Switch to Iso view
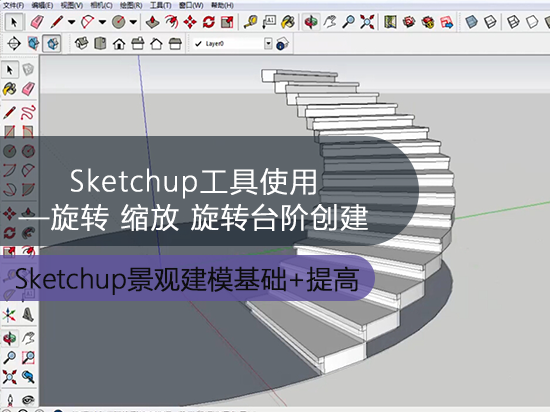The image size is (550, 412). click(81, 43)
